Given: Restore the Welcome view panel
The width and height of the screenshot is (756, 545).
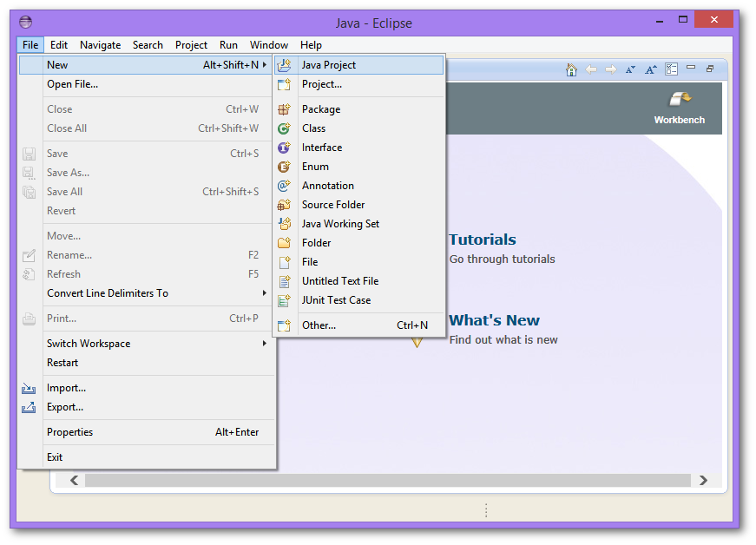Looking at the screenshot, I should click(x=710, y=69).
